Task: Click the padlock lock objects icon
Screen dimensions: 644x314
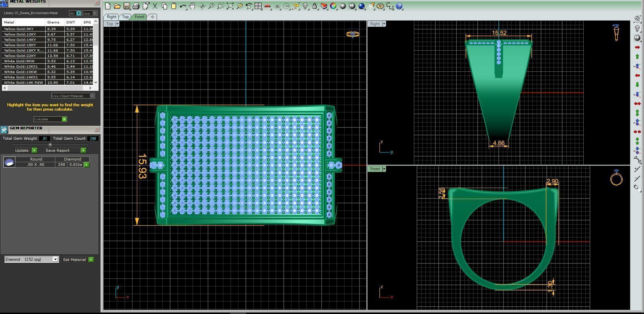Action: 315,6
